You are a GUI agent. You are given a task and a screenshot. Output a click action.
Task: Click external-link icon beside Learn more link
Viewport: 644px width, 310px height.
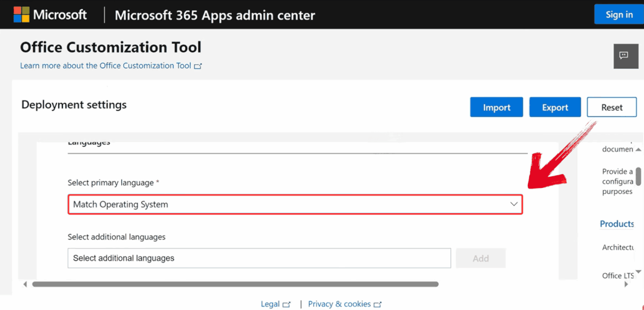[x=198, y=66]
